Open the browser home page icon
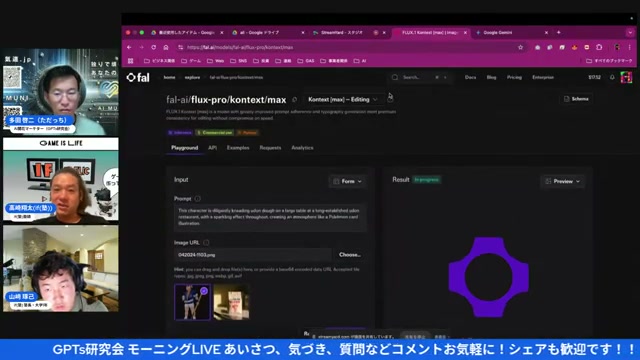 pyautogui.click(x=166, y=47)
